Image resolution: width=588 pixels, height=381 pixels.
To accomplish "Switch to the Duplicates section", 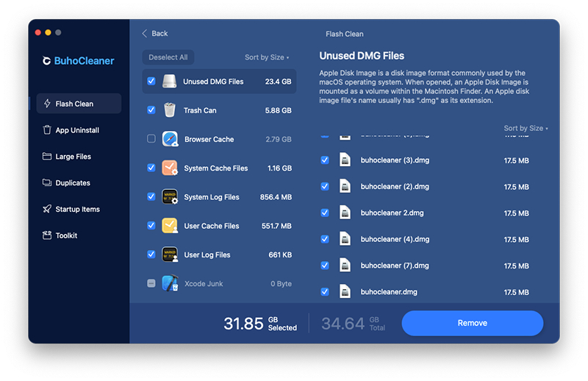I will coord(79,182).
